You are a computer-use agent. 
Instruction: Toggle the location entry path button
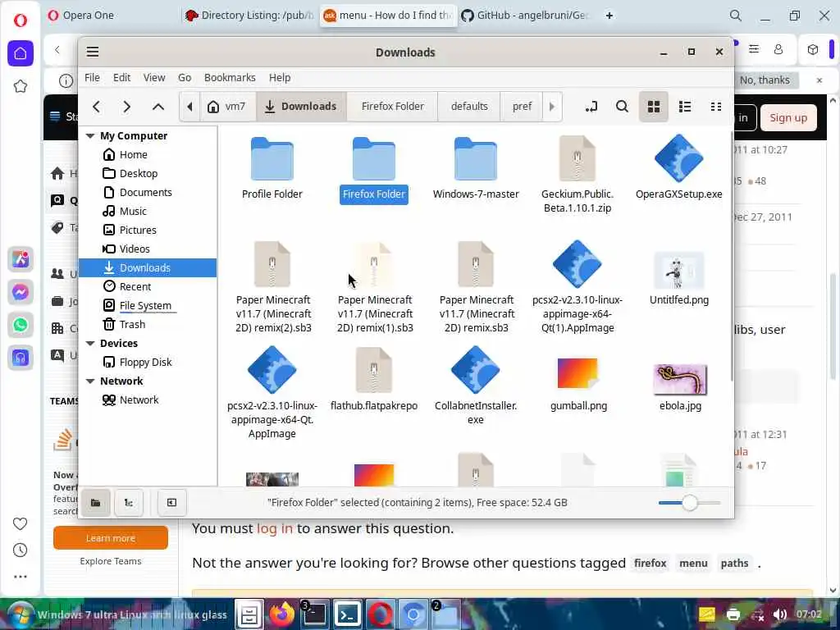click(591, 107)
